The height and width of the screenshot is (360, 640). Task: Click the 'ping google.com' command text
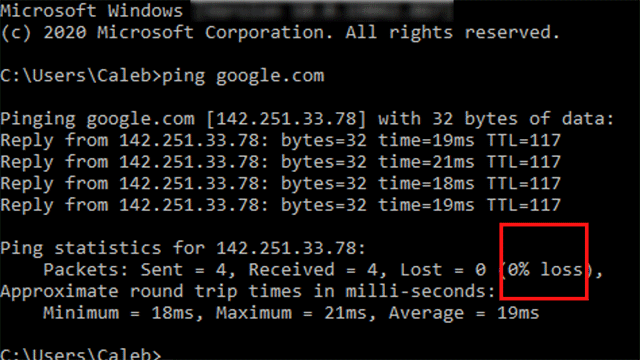click(x=243, y=76)
